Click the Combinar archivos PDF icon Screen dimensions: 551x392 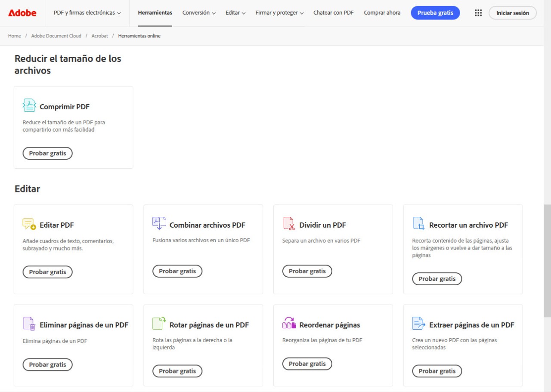point(159,223)
